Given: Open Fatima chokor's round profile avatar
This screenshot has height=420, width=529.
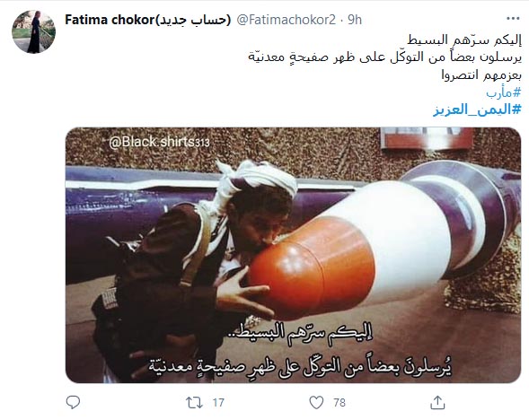Looking at the screenshot, I should click(34, 31).
